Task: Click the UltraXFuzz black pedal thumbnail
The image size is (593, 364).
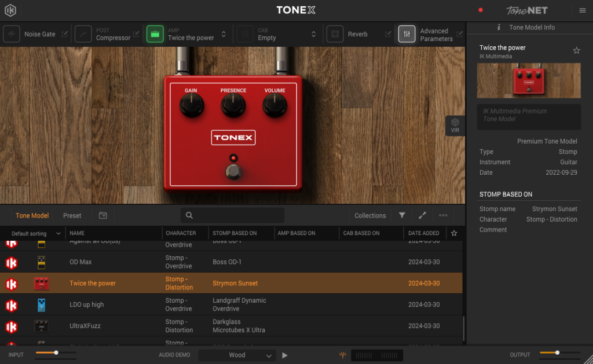Action: coord(41,326)
